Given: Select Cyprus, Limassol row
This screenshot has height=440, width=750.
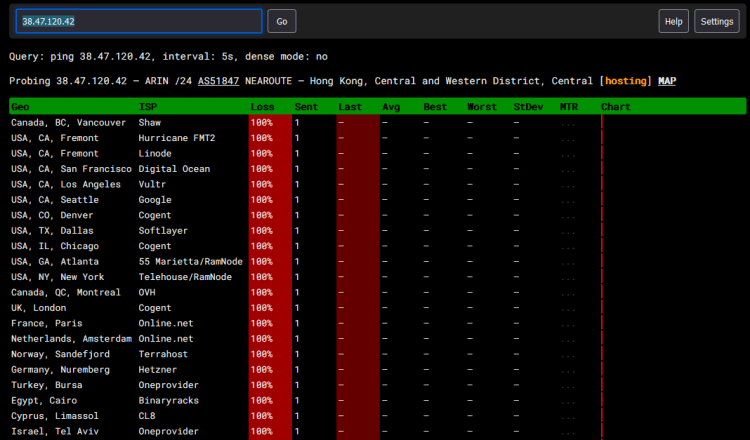Looking at the screenshot, I should (377, 416).
